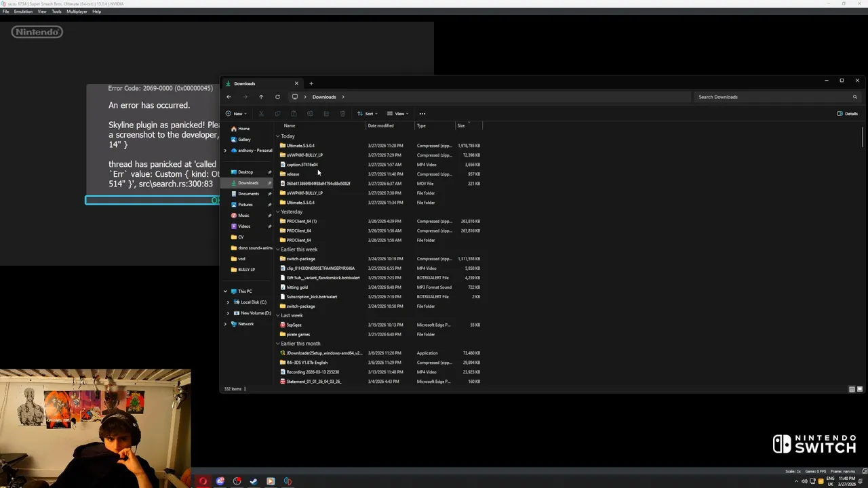Open Videos from the quick access list

click(x=244, y=226)
